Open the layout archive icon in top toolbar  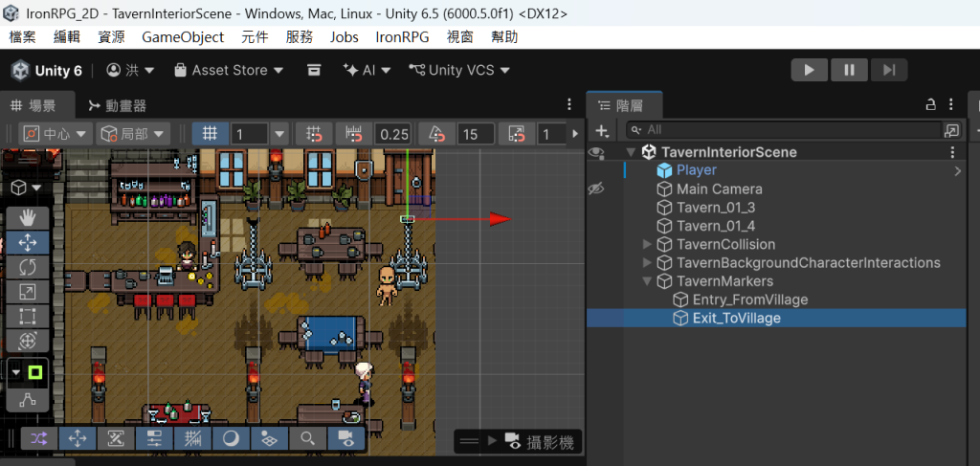point(314,70)
